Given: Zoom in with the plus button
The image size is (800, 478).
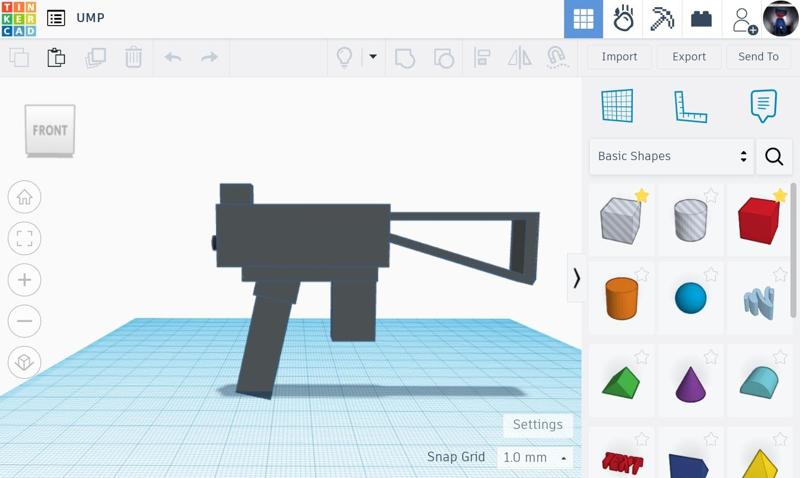Looking at the screenshot, I should tap(24, 280).
